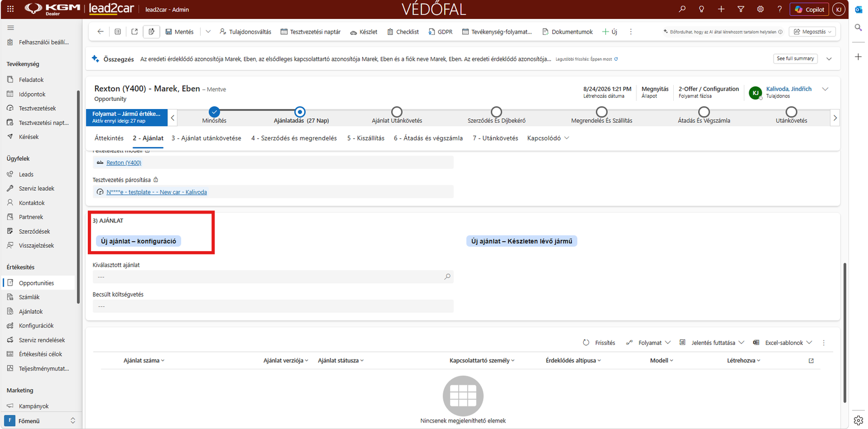Click the search magnifier in the top bar

682,9
